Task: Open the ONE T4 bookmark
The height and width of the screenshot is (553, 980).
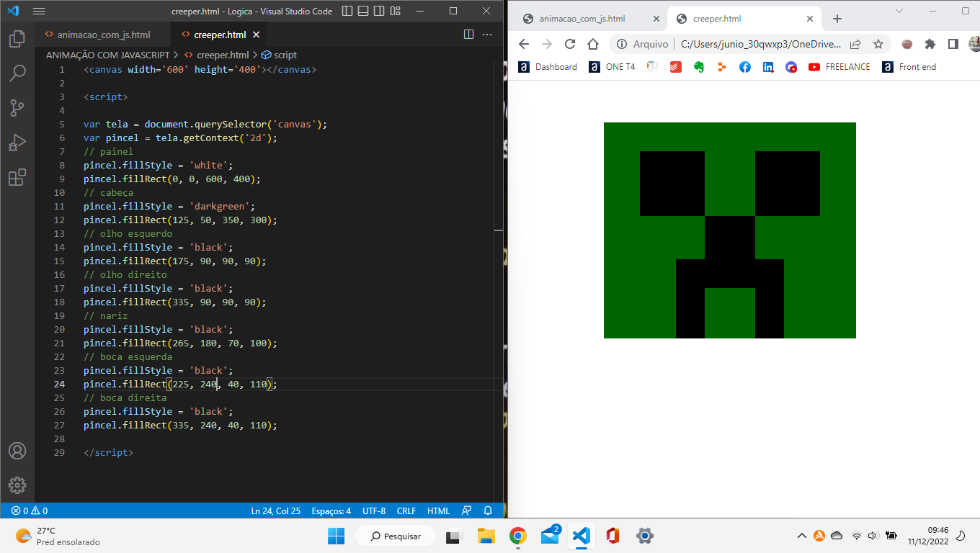Action: (612, 67)
